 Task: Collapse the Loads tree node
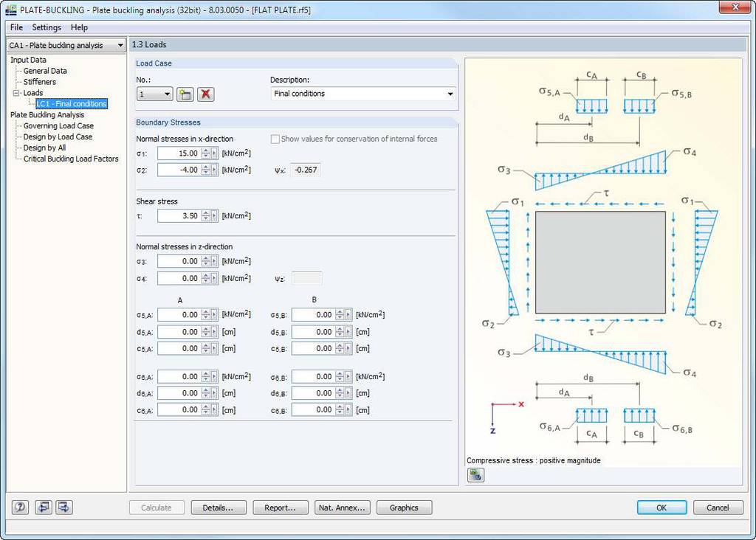pyautogui.click(x=16, y=92)
